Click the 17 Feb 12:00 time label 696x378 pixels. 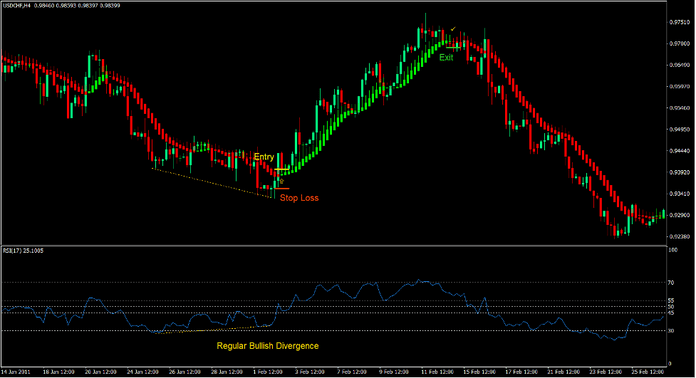point(521,372)
